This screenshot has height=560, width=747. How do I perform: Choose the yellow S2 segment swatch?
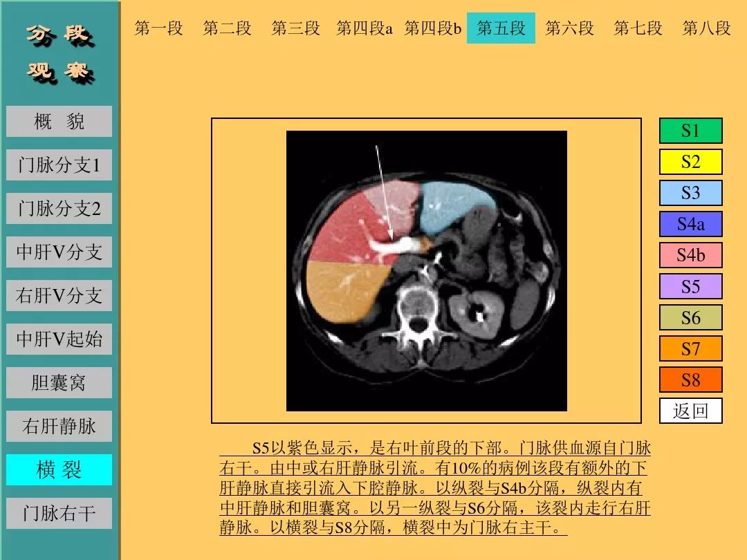(x=690, y=162)
